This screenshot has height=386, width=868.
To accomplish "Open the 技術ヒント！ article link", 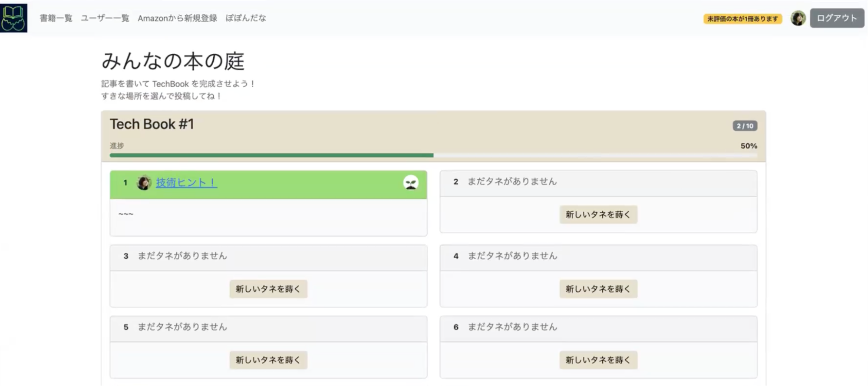I will 186,183.
